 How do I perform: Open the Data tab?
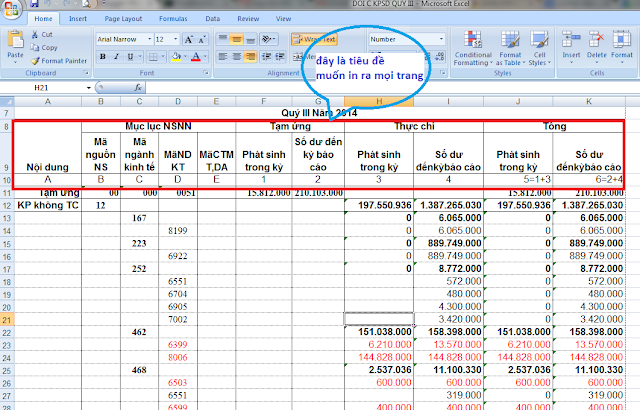pyautogui.click(x=213, y=19)
